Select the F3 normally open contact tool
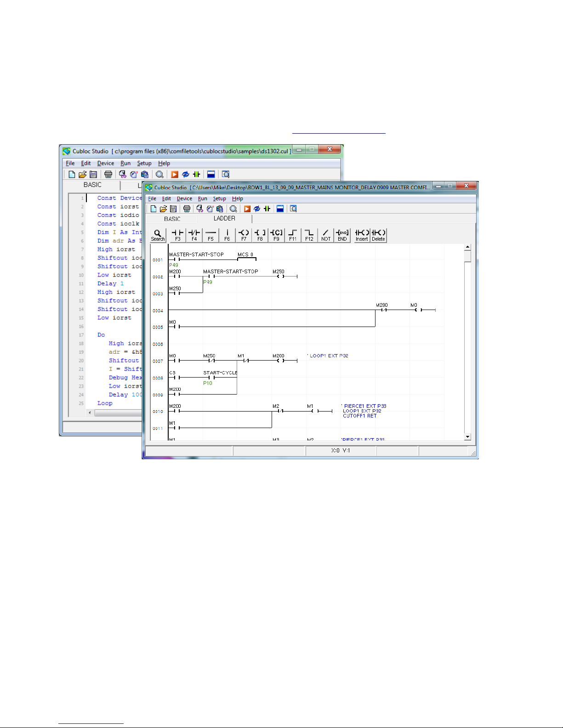 click(177, 235)
